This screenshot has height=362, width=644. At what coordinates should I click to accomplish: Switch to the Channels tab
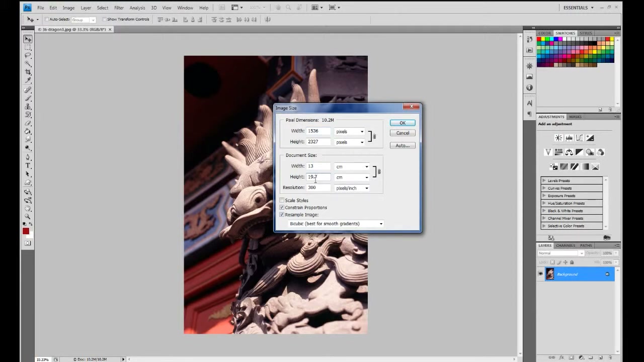tap(566, 245)
